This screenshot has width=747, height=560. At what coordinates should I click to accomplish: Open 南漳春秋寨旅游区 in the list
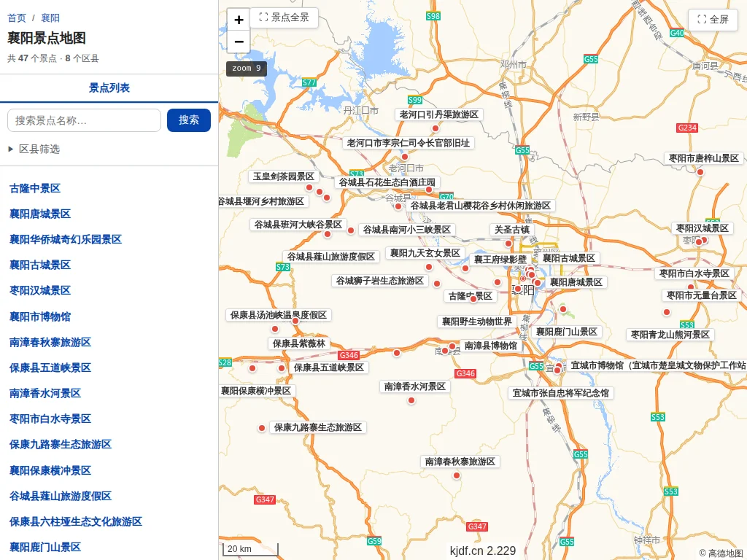[x=50, y=343]
